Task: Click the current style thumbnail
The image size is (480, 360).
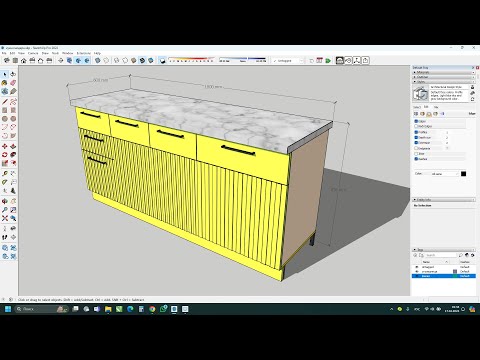Action: coord(421,93)
